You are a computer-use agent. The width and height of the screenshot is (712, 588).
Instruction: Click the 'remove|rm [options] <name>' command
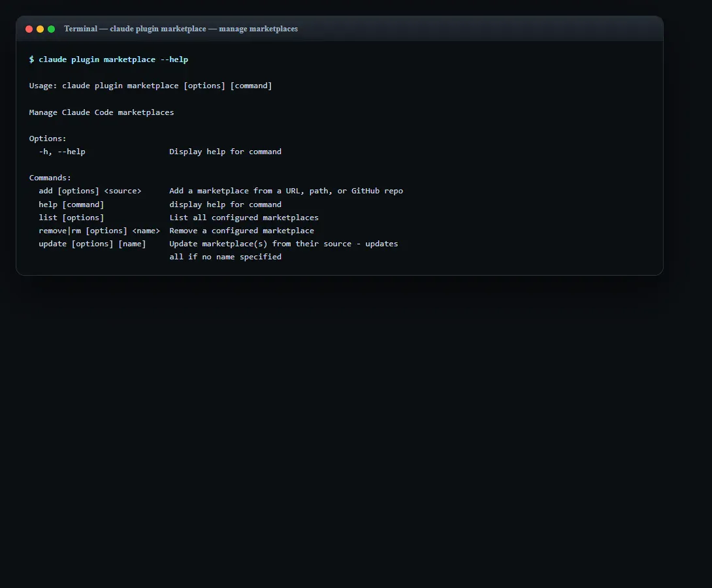99,231
